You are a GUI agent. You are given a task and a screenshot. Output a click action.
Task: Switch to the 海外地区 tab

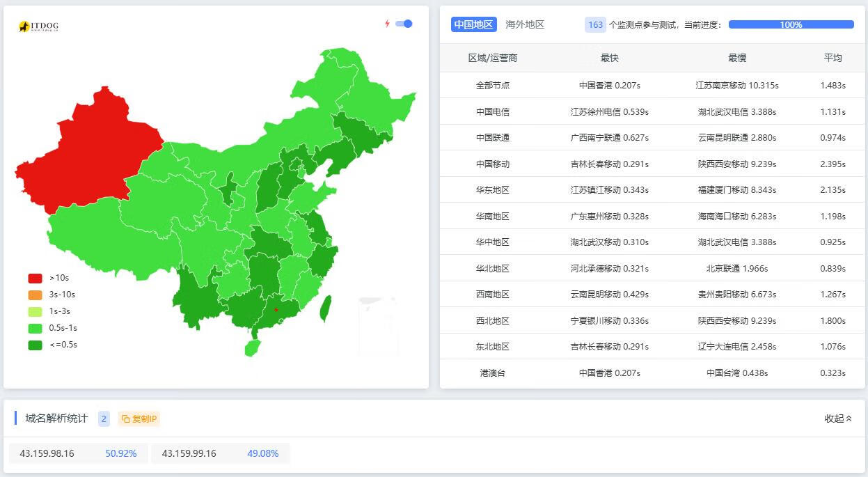525,24
